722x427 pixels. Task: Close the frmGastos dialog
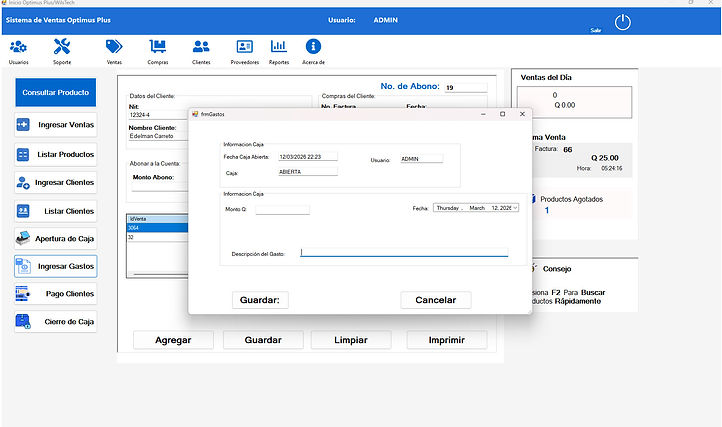[x=522, y=114]
